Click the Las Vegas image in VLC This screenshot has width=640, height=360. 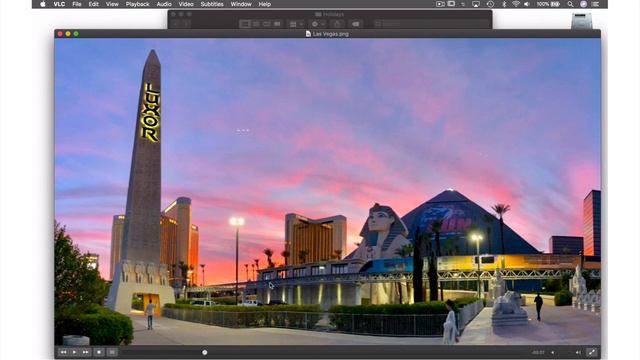coord(327,192)
